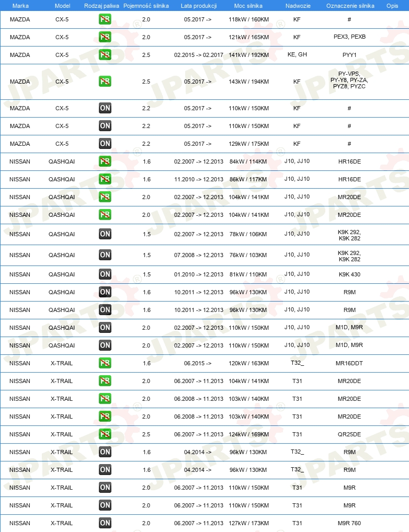Select power cell 86kW / 117KM
The height and width of the screenshot is (532, 409).
point(248,179)
